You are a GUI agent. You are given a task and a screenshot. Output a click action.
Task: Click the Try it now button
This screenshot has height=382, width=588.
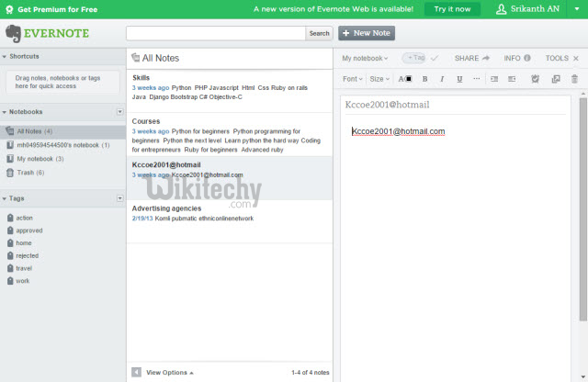pyautogui.click(x=451, y=9)
